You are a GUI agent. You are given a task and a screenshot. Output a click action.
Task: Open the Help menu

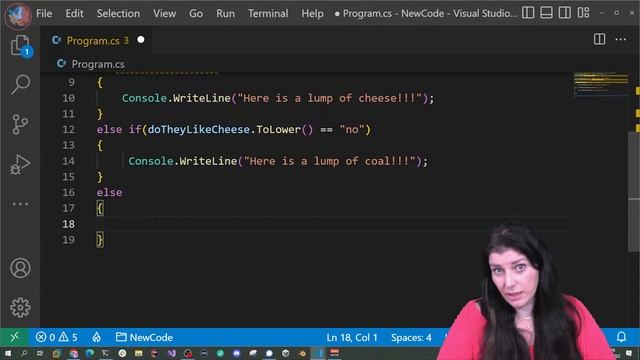pyautogui.click(x=312, y=13)
